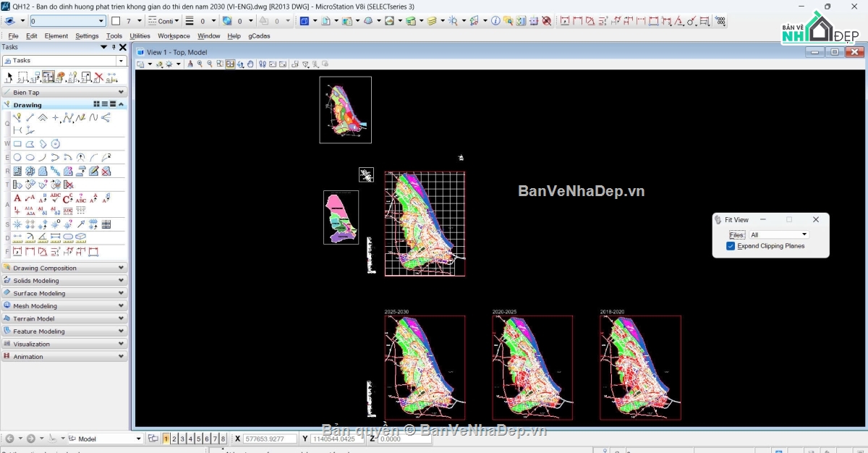Screen dimensions: 868x453
Task: Select the Element Selection arrow tool
Action: tap(9, 77)
